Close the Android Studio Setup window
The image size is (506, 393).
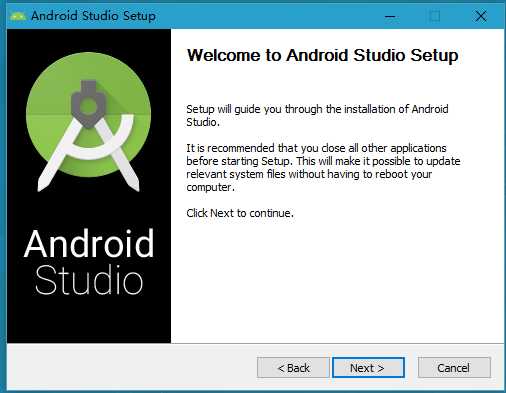481,16
